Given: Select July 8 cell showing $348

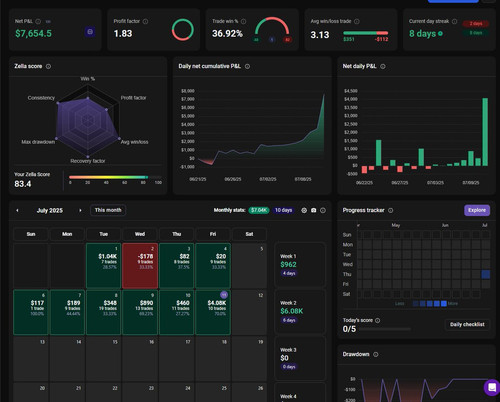Looking at the screenshot, I should point(103,312).
